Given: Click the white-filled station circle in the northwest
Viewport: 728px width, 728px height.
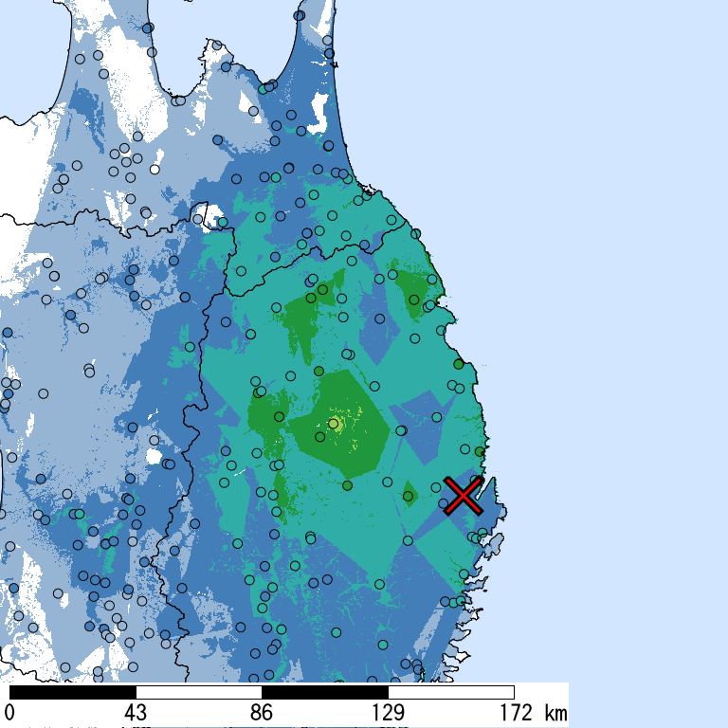Looking at the screenshot, I should pos(155,170).
